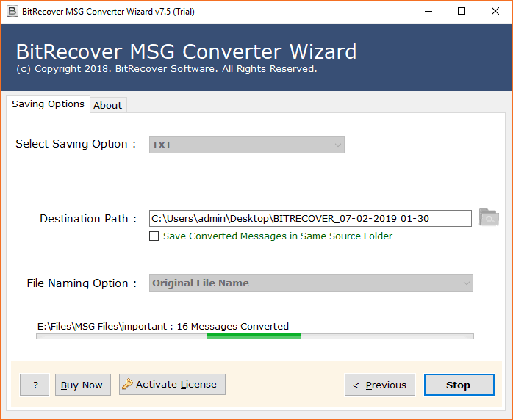The height and width of the screenshot is (420, 513).
Task: Close the MSG Converter Wizard window
Action: point(495,12)
